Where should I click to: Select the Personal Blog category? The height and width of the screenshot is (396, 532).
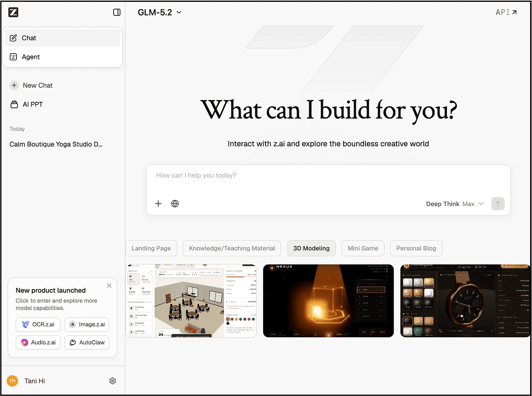[x=416, y=248]
